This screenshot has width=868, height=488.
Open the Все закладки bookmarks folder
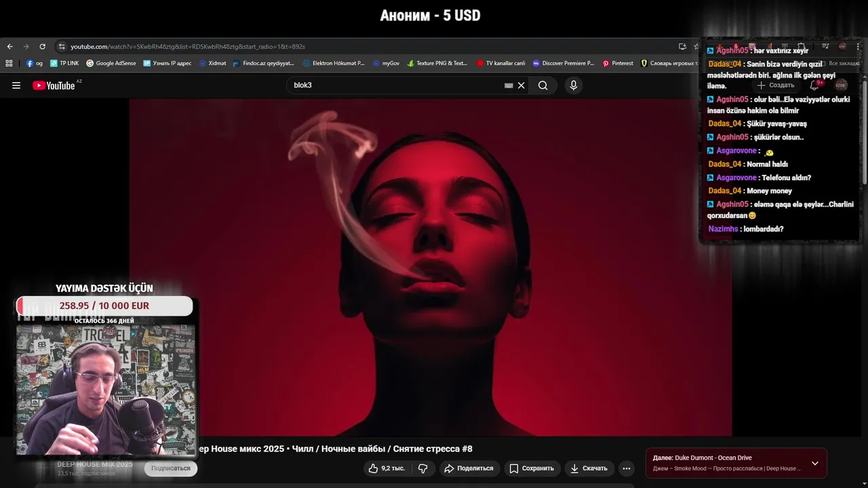pos(841,63)
